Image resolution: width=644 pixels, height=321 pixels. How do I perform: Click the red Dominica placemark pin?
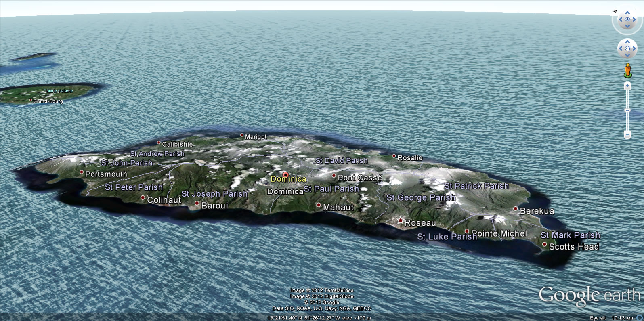285,175
